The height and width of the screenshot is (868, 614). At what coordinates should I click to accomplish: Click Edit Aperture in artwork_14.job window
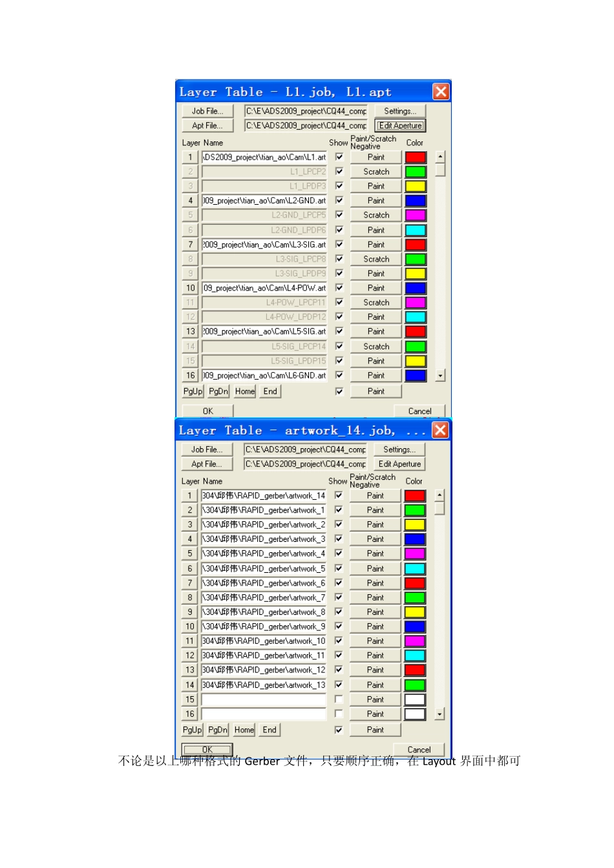pyautogui.click(x=399, y=464)
